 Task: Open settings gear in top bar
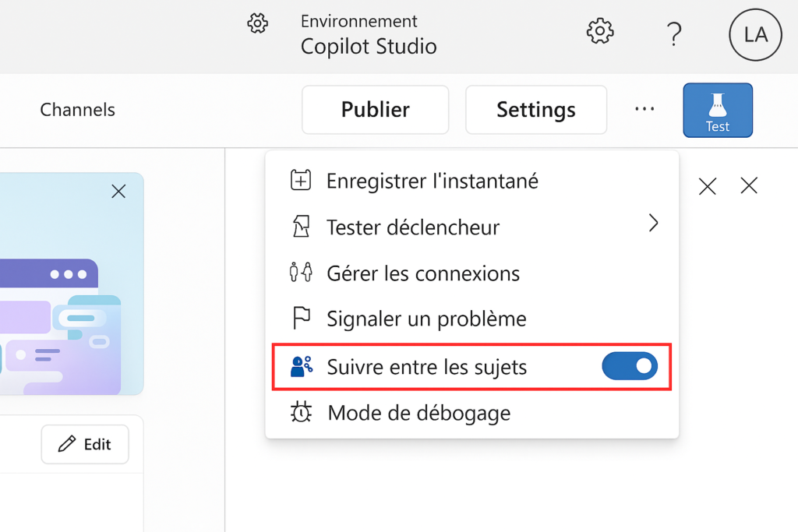click(599, 32)
